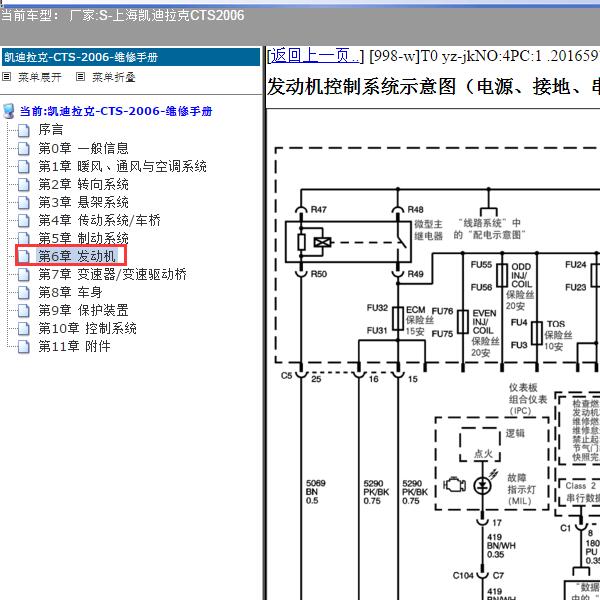Click page icon beside 第10章 控制系统
Viewport: 600px width, 600px height.
pyautogui.click(x=24, y=329)
